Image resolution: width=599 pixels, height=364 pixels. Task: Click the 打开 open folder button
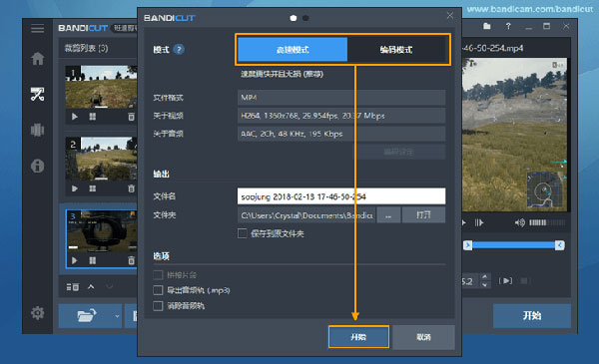tap(423, 215)
